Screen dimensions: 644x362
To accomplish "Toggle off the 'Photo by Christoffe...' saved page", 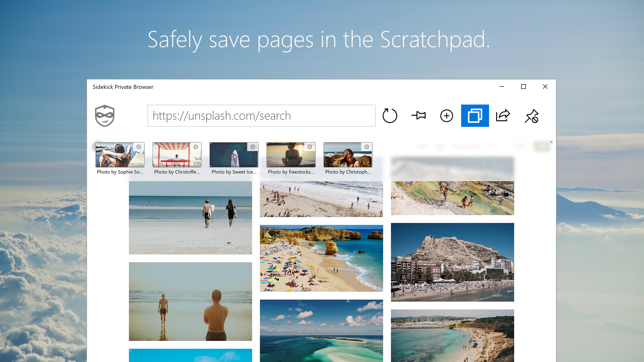I will point(195,147).
